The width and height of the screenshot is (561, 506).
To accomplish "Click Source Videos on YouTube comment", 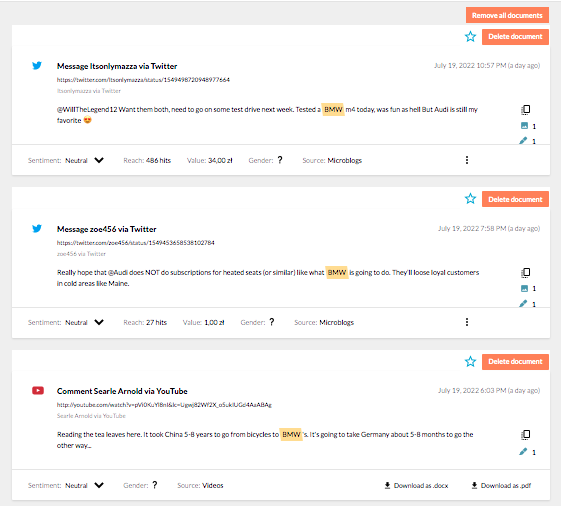I will click(x=200, y=485).
